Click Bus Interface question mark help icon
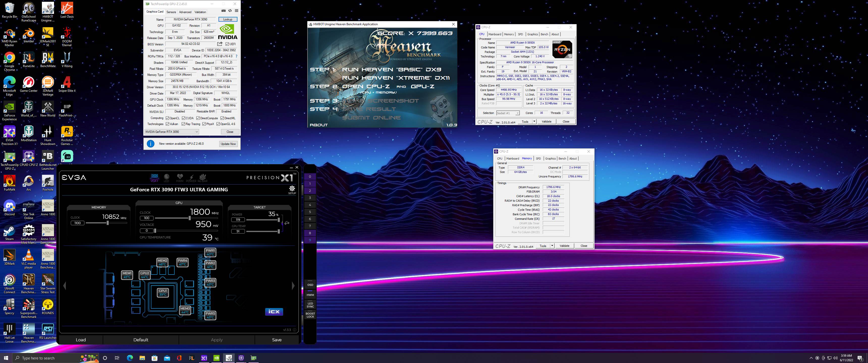This screenshot has width=868, height=363. coord(236,56)
